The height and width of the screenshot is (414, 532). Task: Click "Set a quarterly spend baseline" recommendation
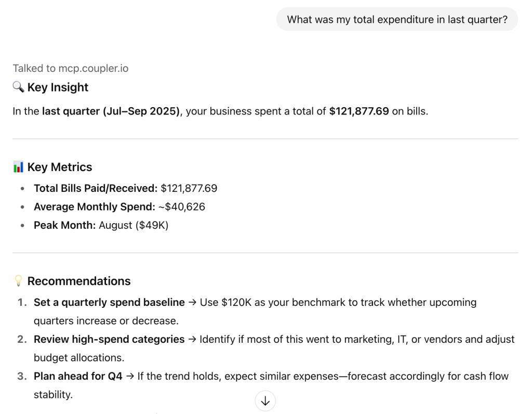(109, 302)
